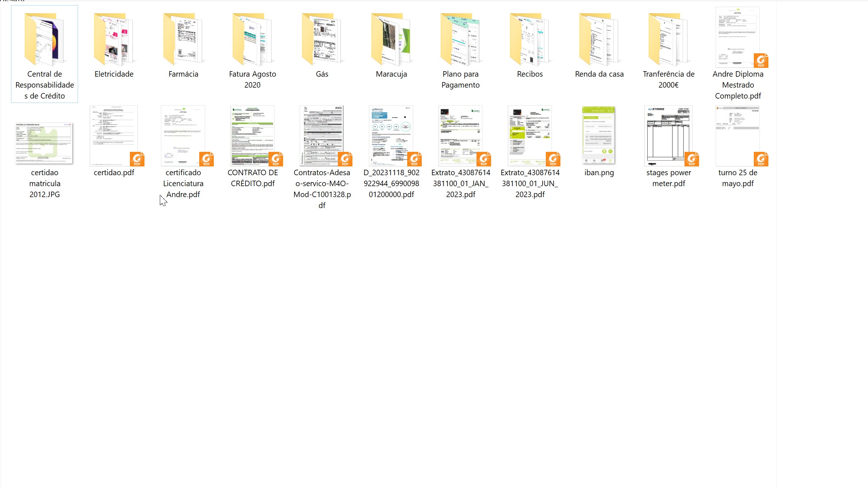This screenshot has width=868, height=488.
Task: Select the Eletricidade folder icon
Action: pyautogui.click(x=113, y=39)
